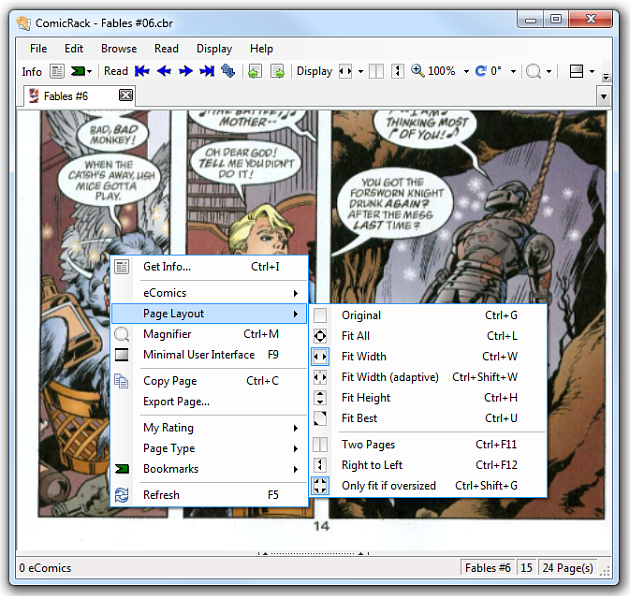This screenshot has width=630, height=596.
Task: Click current page number 15 in status bar
Action: tap(526, 568)
